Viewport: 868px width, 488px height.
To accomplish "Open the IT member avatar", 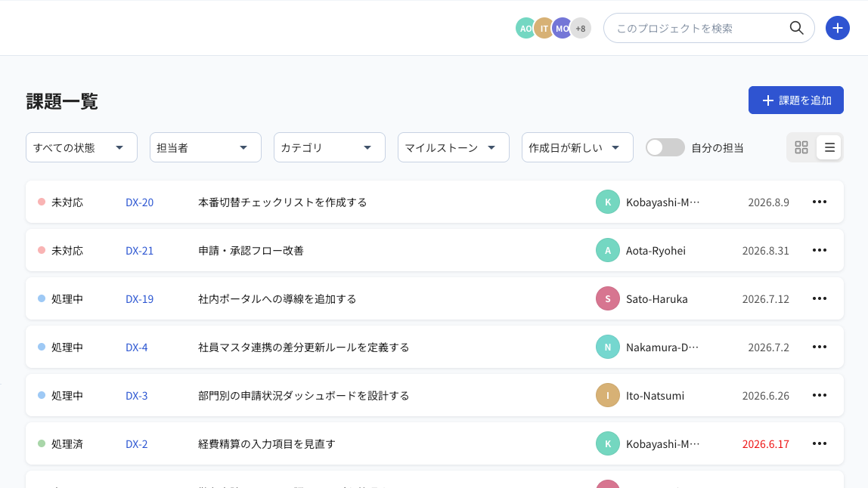I will click(544, 28).
